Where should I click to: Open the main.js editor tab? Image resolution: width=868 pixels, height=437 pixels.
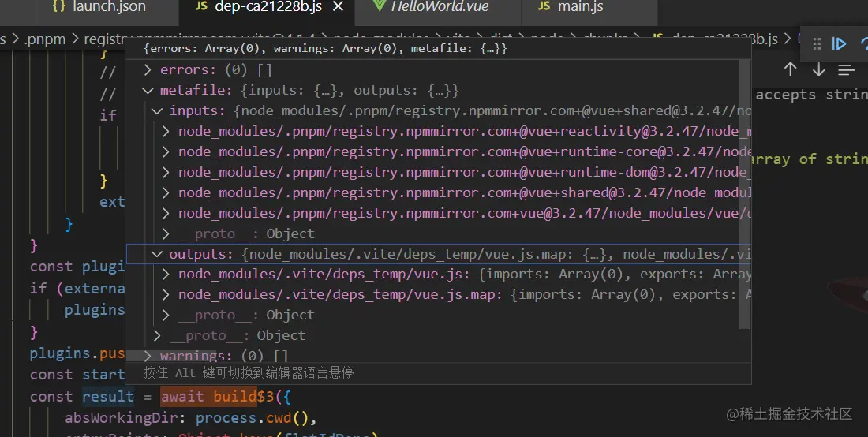pyautogui.click(x=589, y=7)
